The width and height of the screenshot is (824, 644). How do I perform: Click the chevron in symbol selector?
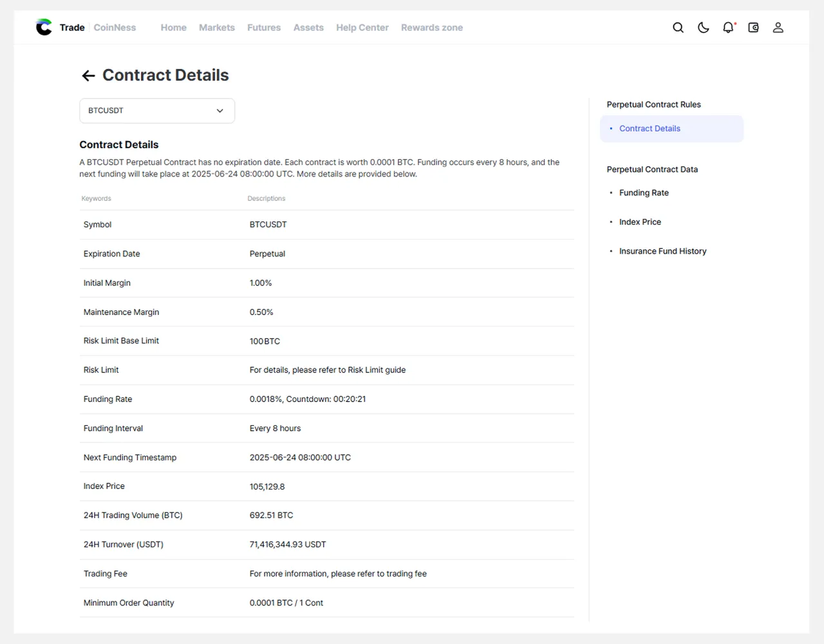point(220,111)
